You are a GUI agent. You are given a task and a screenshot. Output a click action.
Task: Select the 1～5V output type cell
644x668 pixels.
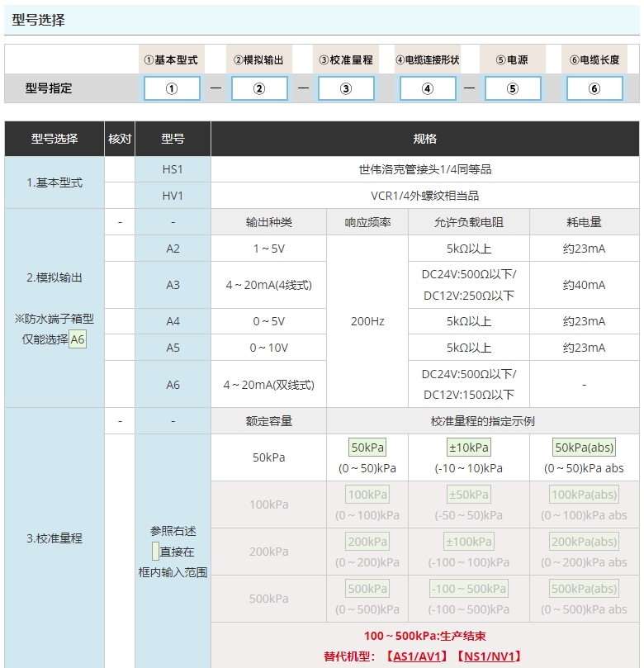pos(269,249)
